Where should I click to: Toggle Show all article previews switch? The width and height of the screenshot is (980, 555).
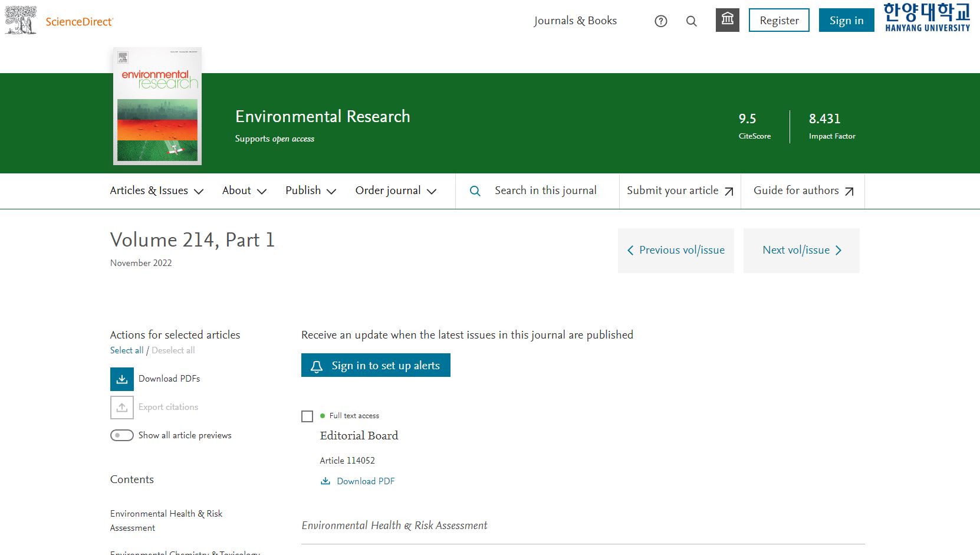click(x=122, y=435)
